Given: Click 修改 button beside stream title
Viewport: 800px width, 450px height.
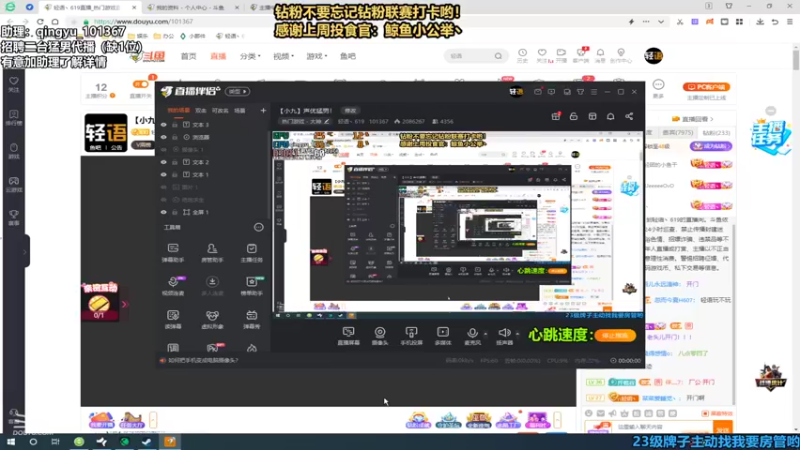Looking at the screenshot, I should [350, 110].
